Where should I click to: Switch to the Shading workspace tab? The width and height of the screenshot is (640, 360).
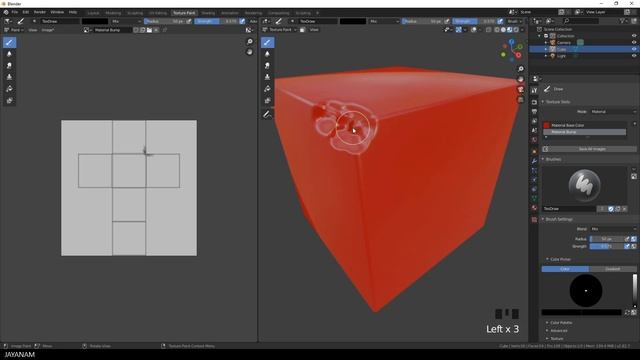click(x=208, y=13)
